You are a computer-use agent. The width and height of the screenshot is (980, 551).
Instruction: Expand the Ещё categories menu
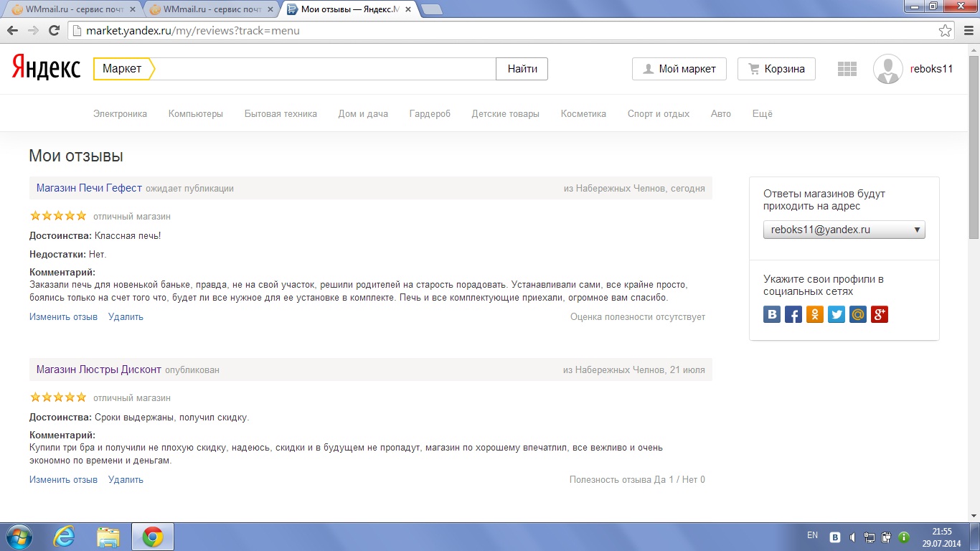tap(763, 113)
